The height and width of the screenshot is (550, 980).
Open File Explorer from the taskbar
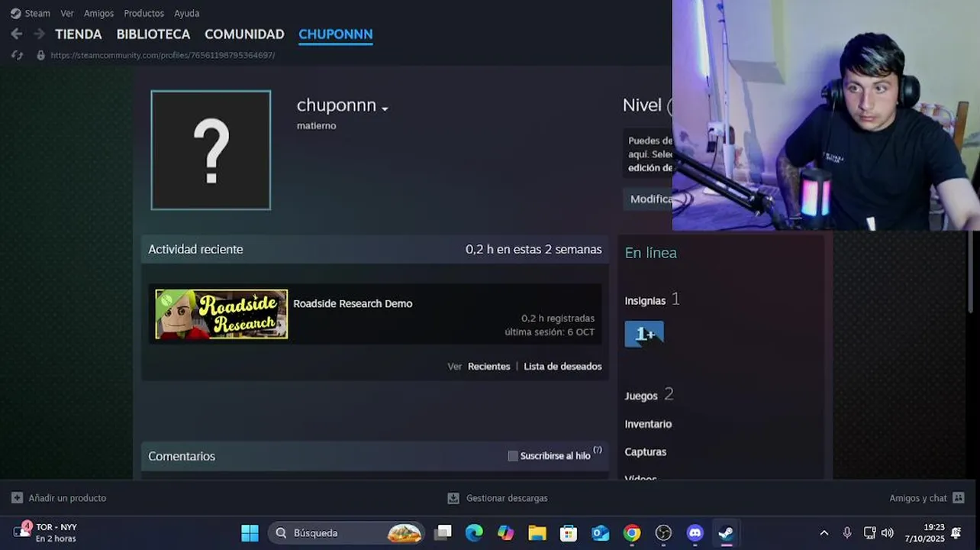tap(537, 533)
